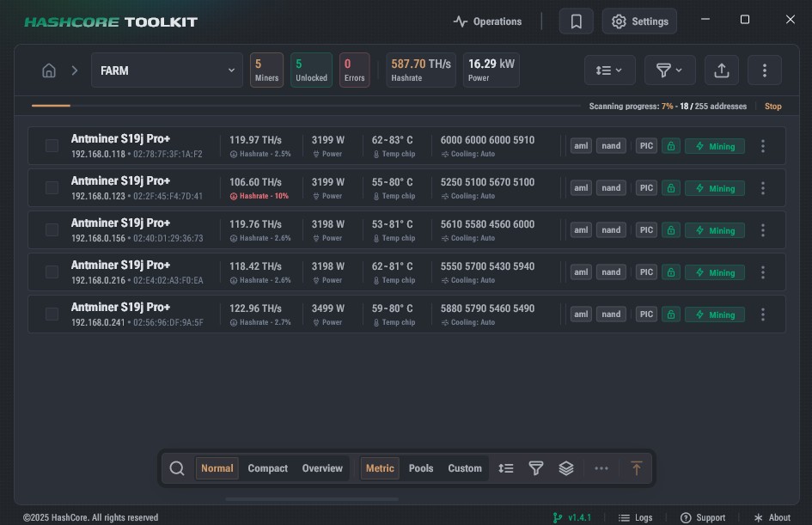
Task: Open the top filter dropdown
Action: click(x=669, y=70)
